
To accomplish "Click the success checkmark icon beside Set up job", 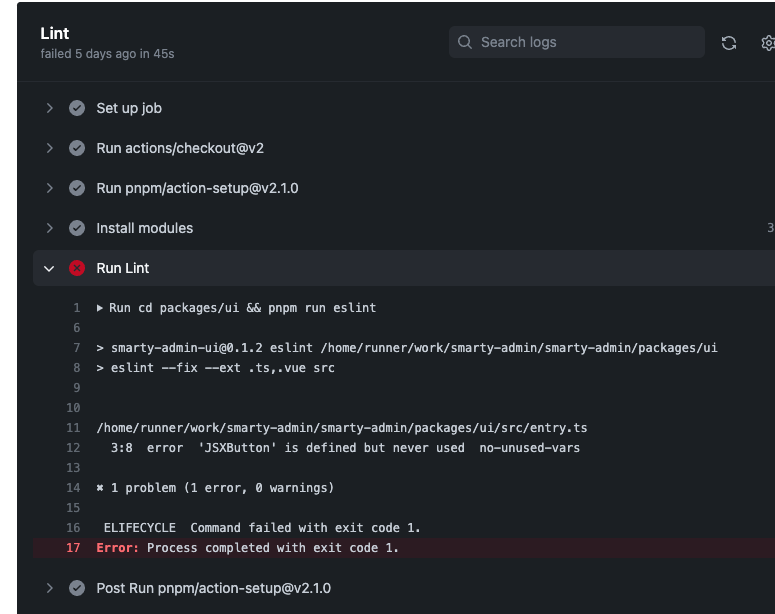I will tap(77, 108).
